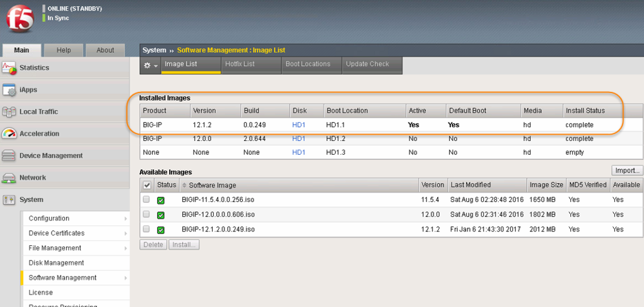Check the BIGIP-12.1.2.0.0.249.iso checkbox
The image size is (644, 307).
pyautogui.click(x=146, y=228)
